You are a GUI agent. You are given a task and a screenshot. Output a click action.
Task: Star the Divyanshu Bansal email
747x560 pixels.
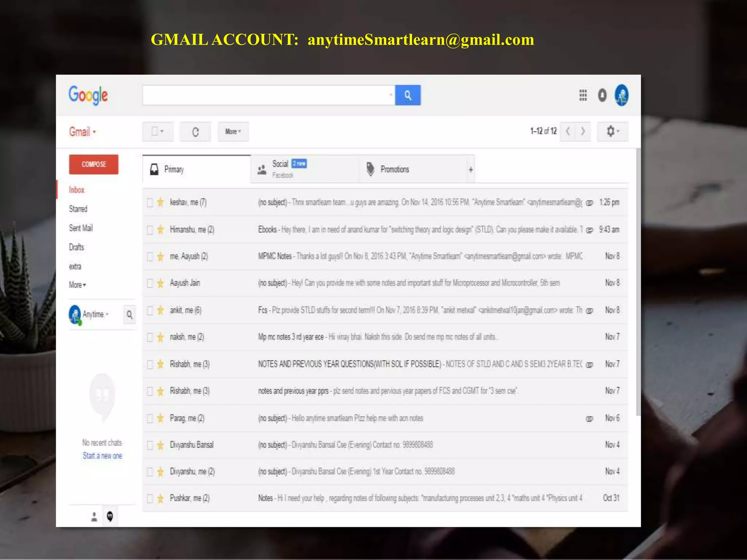160,445
